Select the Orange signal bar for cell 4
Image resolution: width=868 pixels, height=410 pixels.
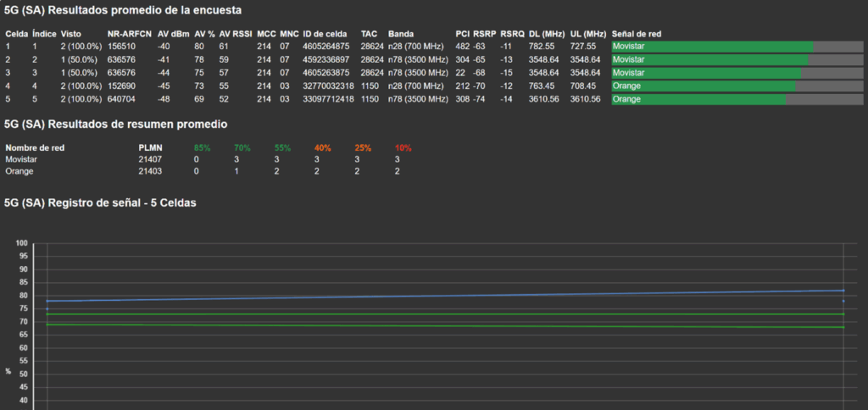pos(704,86)
